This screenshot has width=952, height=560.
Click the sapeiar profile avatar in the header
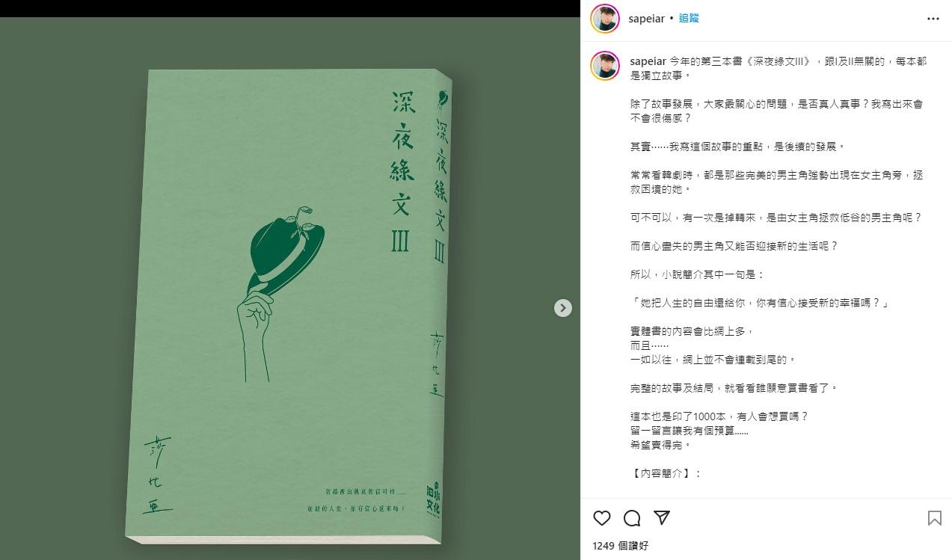click(604, 18)
